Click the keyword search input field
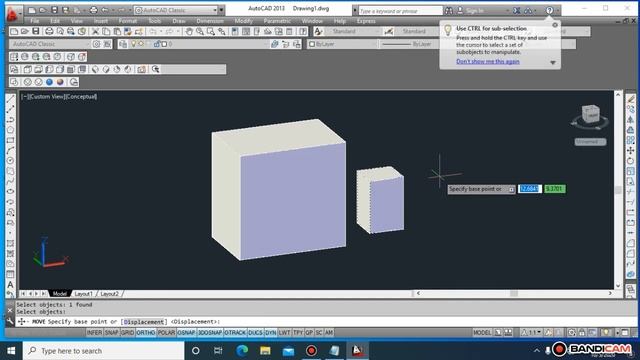Viewport: 640px width, 360px height. coord(400,11)
